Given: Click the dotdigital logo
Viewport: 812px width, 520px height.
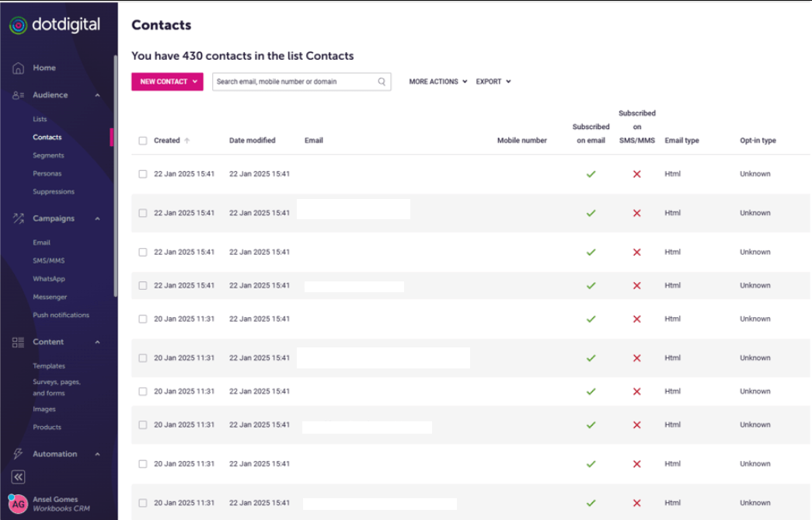Looking at the screenshot, I should click(x=54, y=25).
